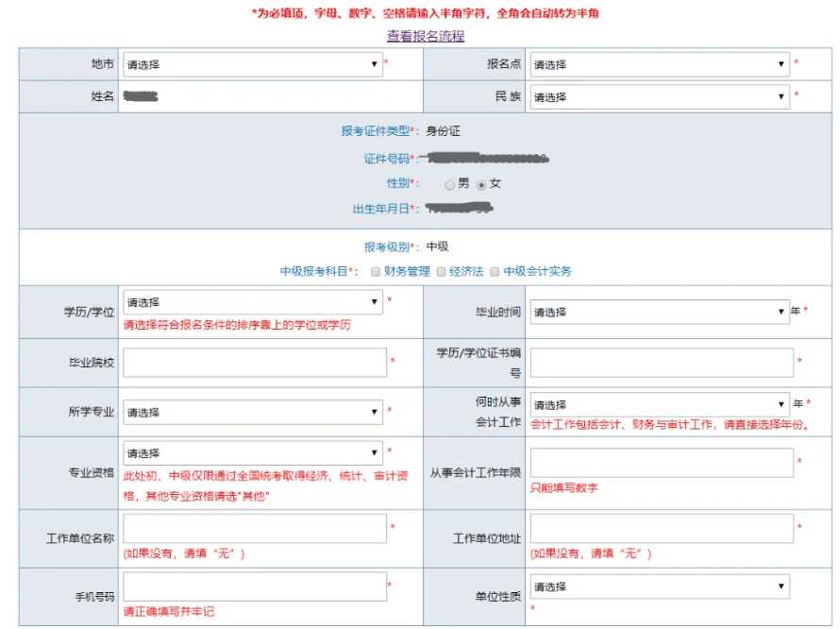
Task: Check the 财务管理 subject checkbox
Action: (x=376, y=272)
